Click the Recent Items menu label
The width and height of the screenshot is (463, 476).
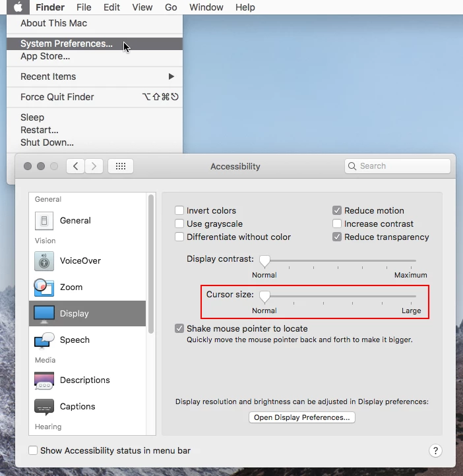(48, 76)
